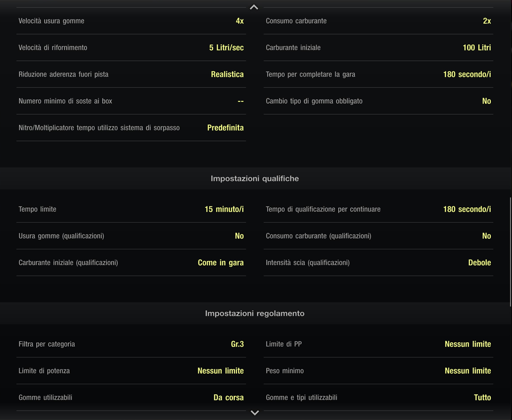The image size is (512, 420).
Task: Select Velocità di rifornimento 5 Litri/sec
Action: tap(131, 48)
